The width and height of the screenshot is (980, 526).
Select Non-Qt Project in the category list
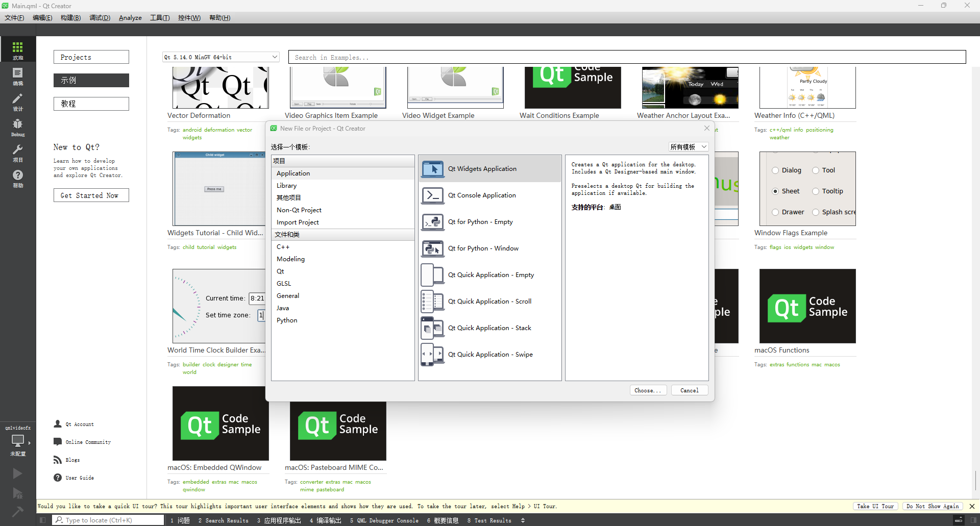(x=299, y=210)
